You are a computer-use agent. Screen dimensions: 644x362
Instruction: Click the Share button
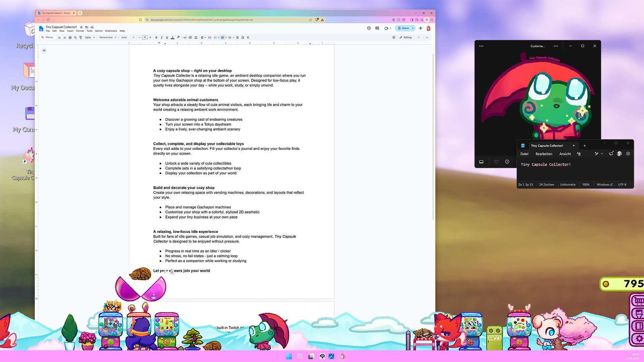click(x=403, y=28)
